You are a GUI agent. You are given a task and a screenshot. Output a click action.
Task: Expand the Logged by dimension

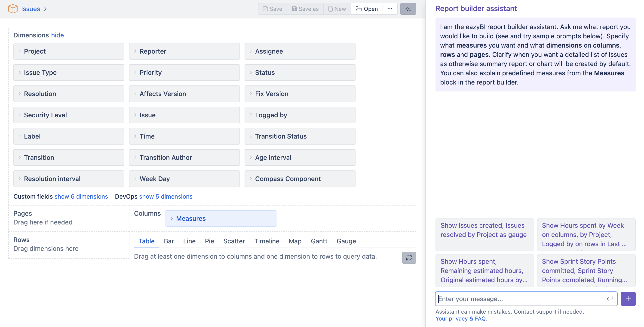click(300, 115)
